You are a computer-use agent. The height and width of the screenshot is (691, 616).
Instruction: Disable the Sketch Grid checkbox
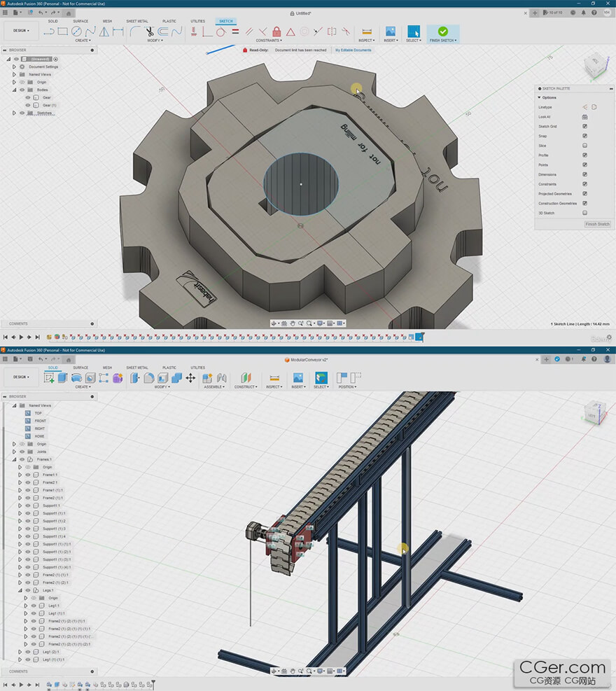tap(584, 126)
